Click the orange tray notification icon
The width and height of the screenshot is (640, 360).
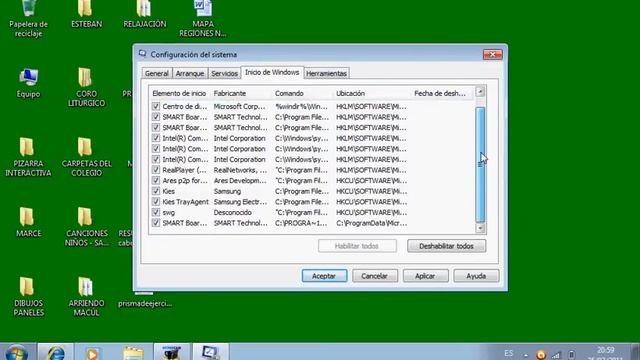pyautogui.click(x=541, y=355)
